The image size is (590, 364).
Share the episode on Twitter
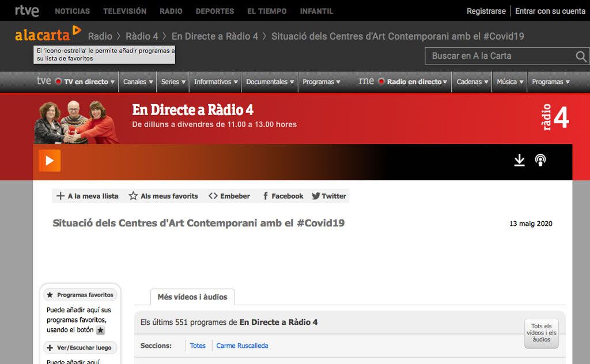329,196
